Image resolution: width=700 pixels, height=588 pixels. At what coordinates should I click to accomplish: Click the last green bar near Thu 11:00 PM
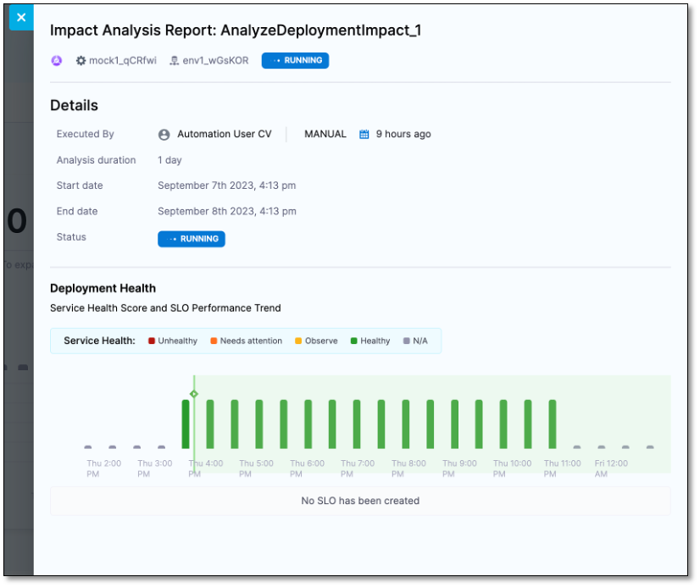click(x=553, y=424)
